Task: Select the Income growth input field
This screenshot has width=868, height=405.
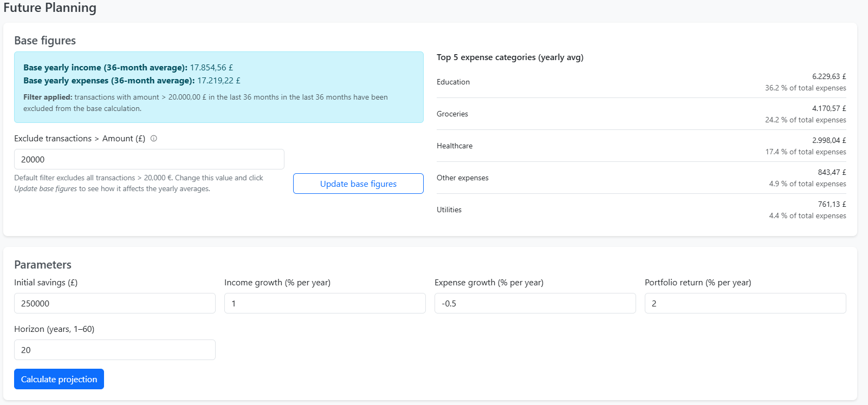Action: point(325,303)
